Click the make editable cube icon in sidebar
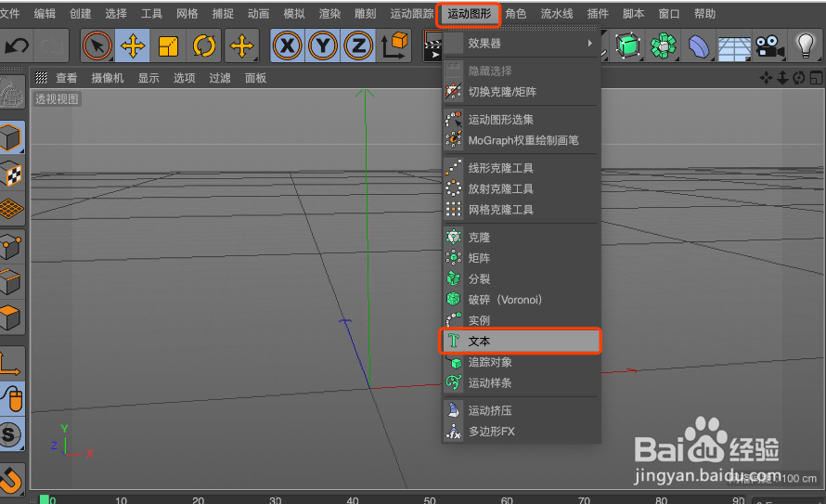826x504 pixels. click(11, 92)
